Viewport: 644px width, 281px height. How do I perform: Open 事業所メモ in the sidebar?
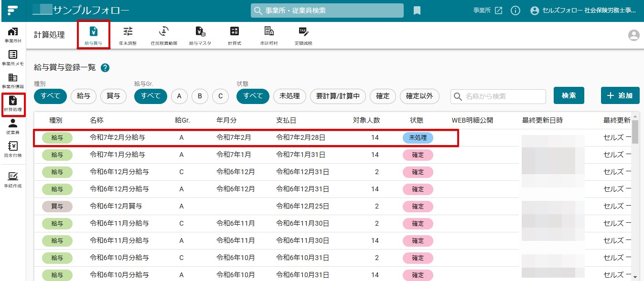13,57
